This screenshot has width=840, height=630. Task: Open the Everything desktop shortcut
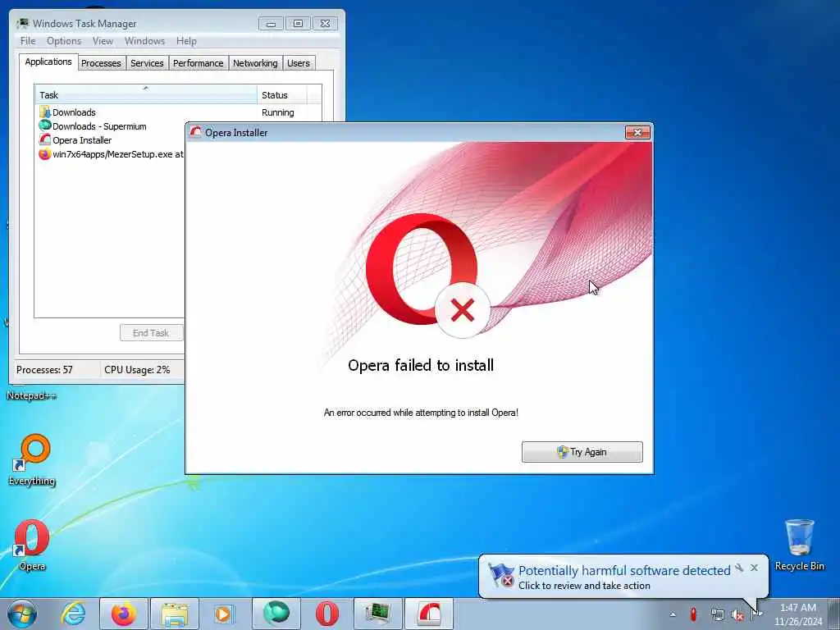tap(32, 459)
